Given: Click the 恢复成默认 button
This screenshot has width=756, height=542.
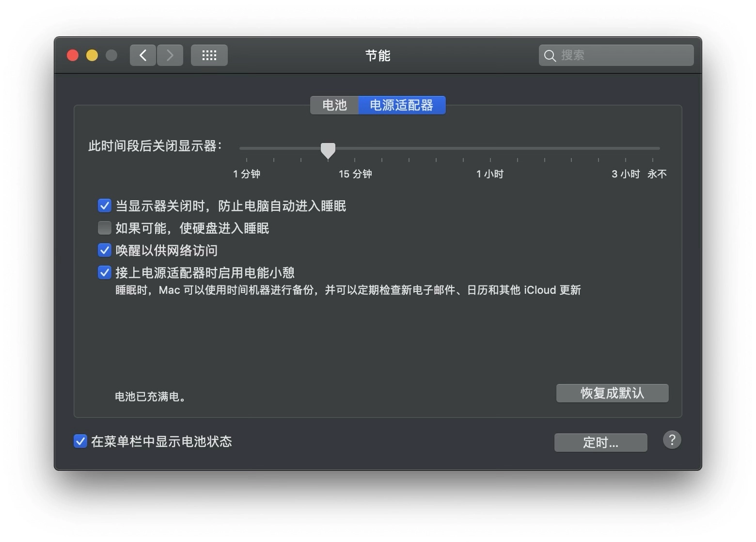Looking at the screenshot, I should tap(612, 393).
